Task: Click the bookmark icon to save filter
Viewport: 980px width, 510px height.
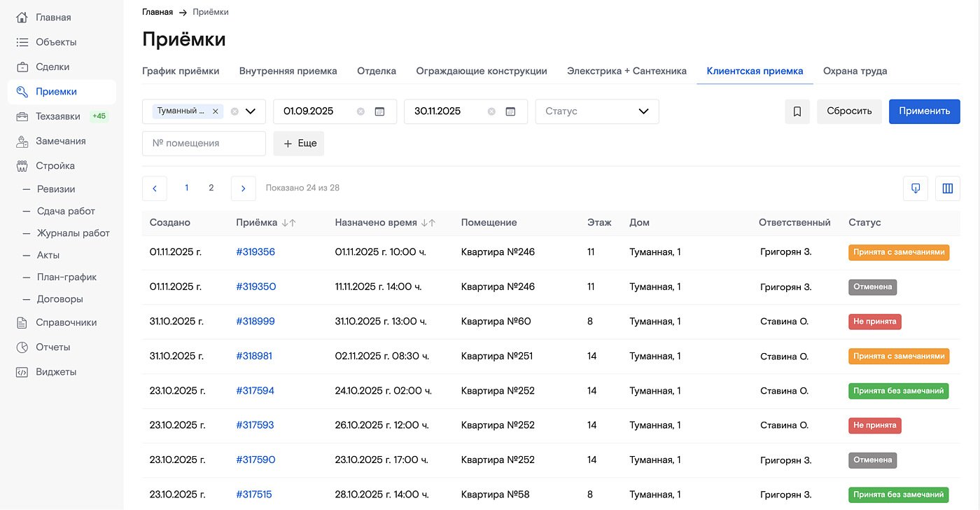Action: [x=797, y=111]
